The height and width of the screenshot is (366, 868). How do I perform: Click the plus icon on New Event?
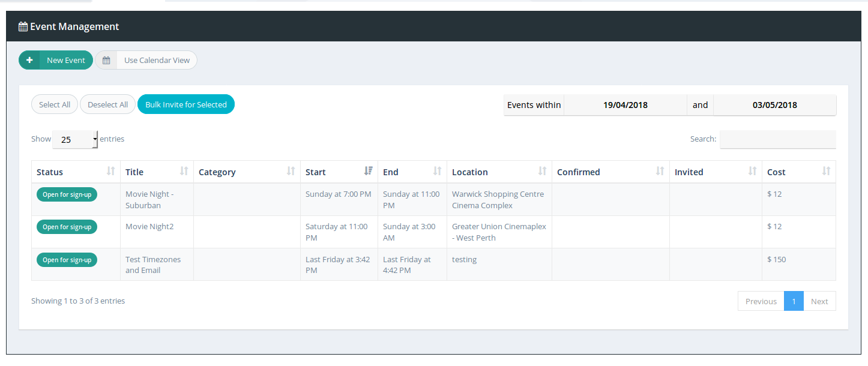29,60
